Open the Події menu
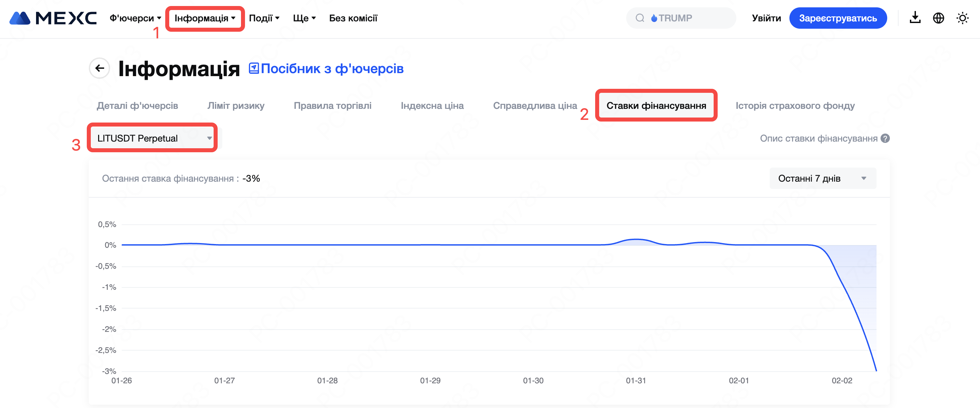This screenshot has width=980, height=408. click(264, 18)
